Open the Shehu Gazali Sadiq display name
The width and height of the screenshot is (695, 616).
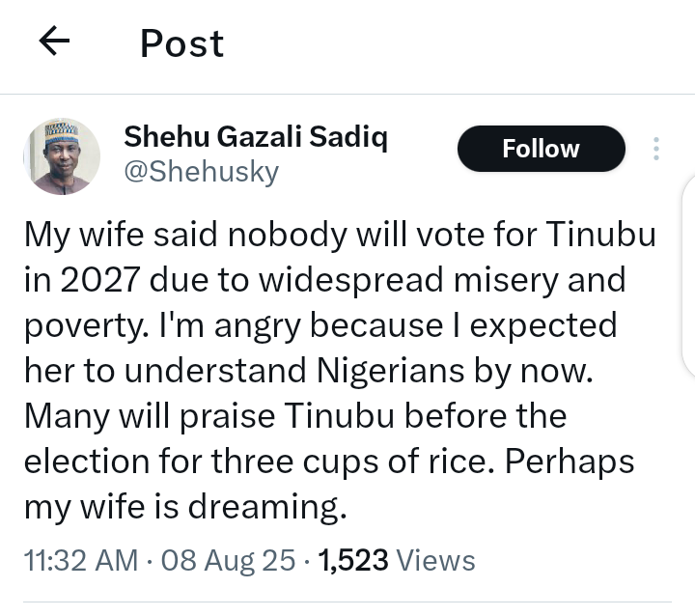[x=256, y=138]
